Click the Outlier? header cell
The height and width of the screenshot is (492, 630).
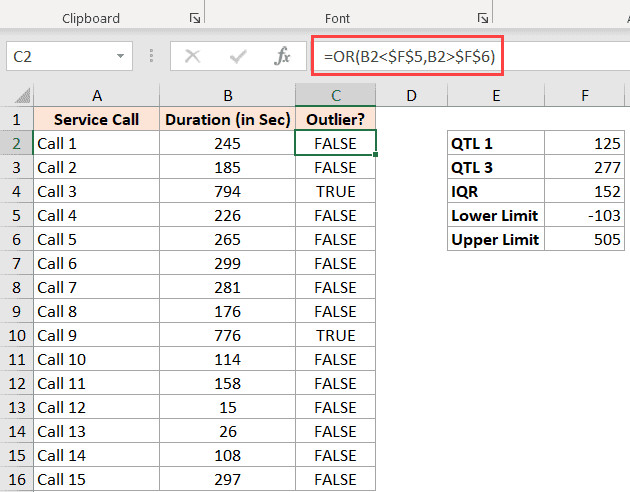pos(335,119)
